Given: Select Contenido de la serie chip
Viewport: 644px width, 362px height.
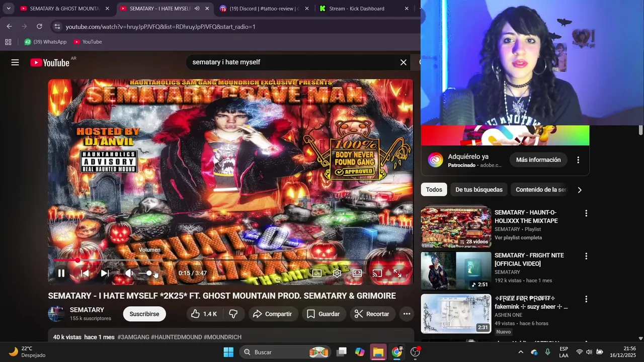Looking at the screenshot, I should point(541,190).
